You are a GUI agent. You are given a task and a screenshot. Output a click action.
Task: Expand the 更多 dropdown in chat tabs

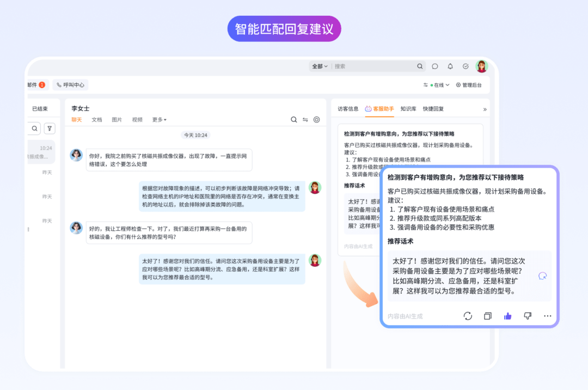click(159, 120)
